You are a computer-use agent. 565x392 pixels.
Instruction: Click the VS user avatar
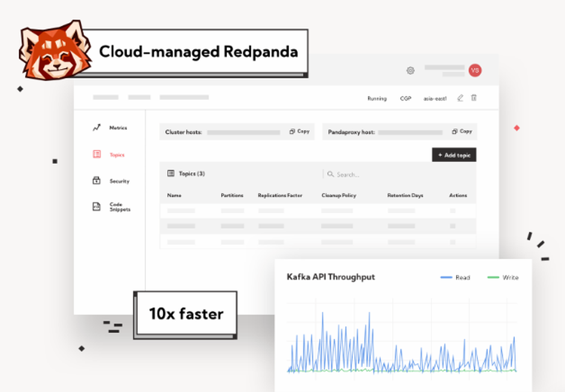pyautogui.click(x=475, y=70)
